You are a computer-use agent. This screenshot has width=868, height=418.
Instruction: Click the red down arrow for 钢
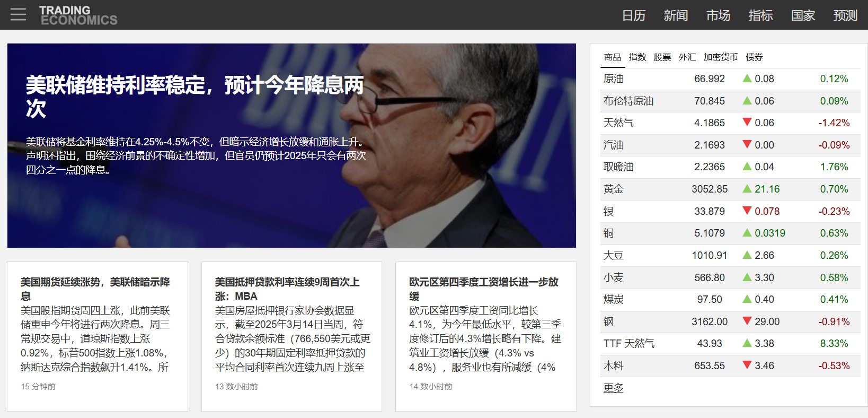(747, 321)
